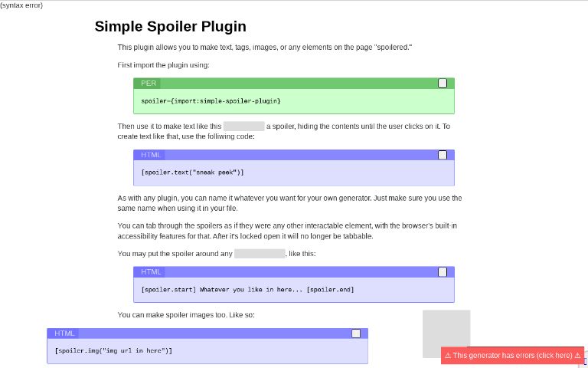Click copy box of the sneak peek HTML block
This screenshot has width=588, height=368.
(x=443, y=155)
